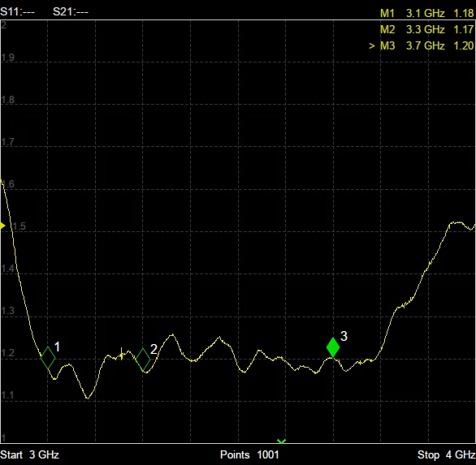Click the S21 trace label

(x=71, y=12)
